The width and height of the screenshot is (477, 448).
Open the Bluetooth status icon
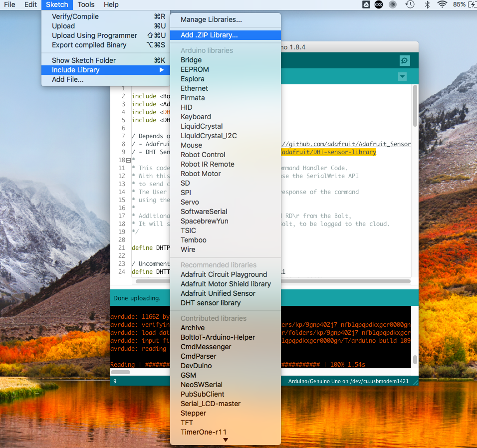(x=427, y=4)
